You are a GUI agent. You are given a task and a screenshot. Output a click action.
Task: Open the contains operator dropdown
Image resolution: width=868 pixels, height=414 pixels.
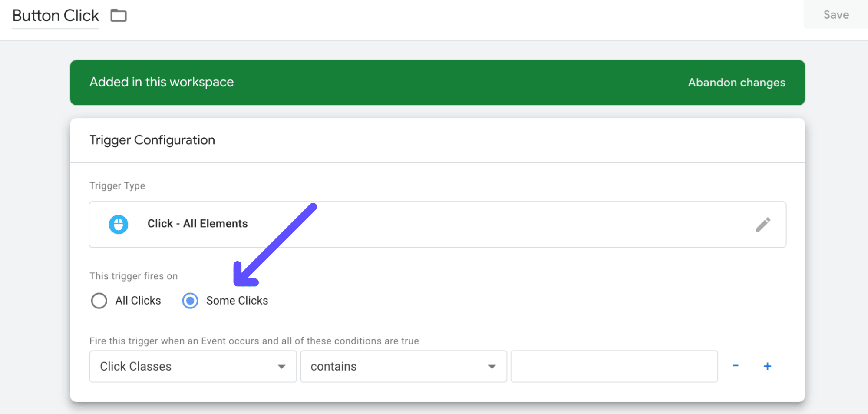pyautogui.click(x=403, y=366)
